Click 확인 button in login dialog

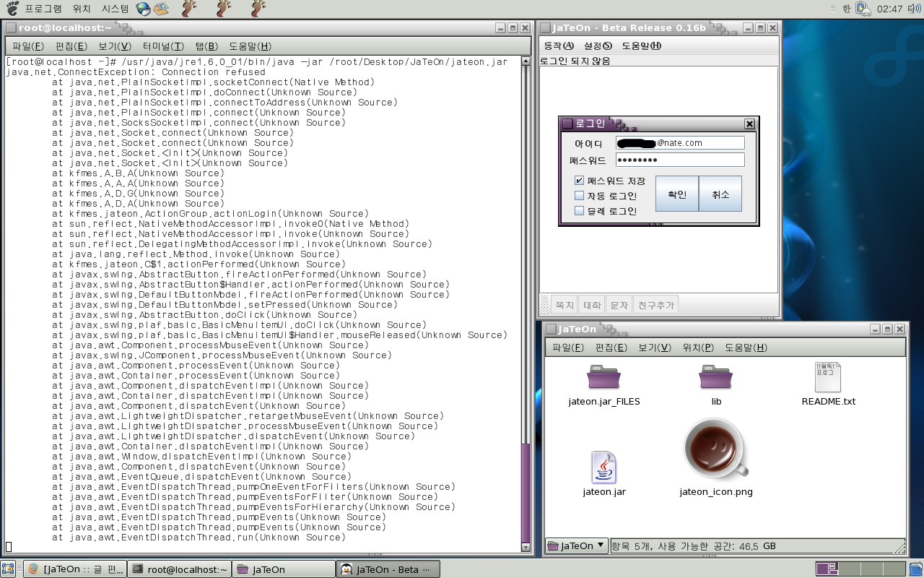pyautogui.click(x=676, y=194)
